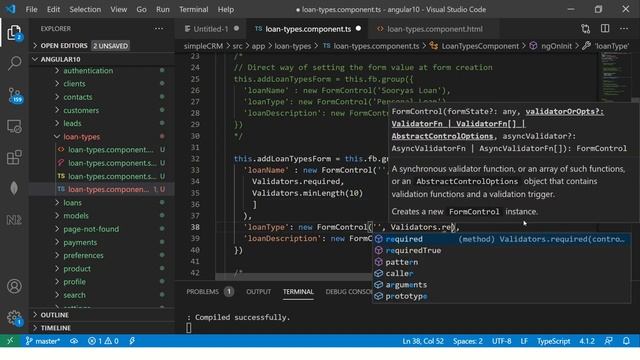The width and height of the screenshot is (640, 360).
Task: Click unsaved dot on loan-types.component.ts tab
Action: point(358,29)
